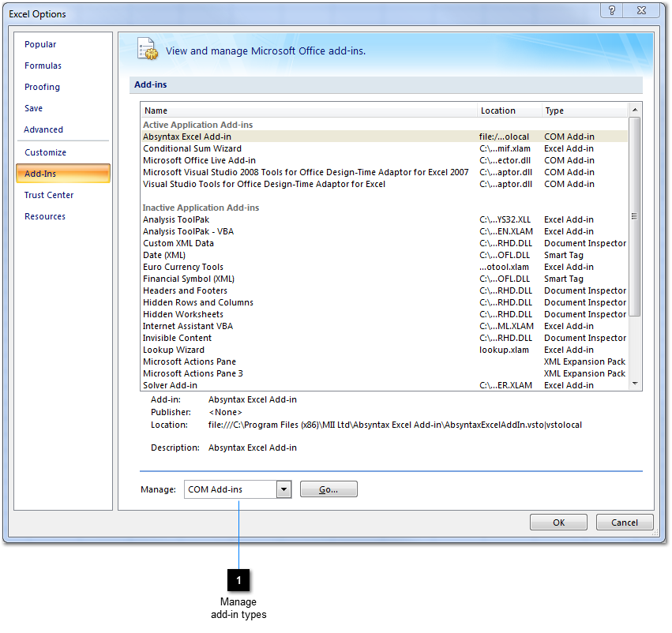Sort list by Name column header
Viewport: 672px width, 633px height.
(309, 110)
